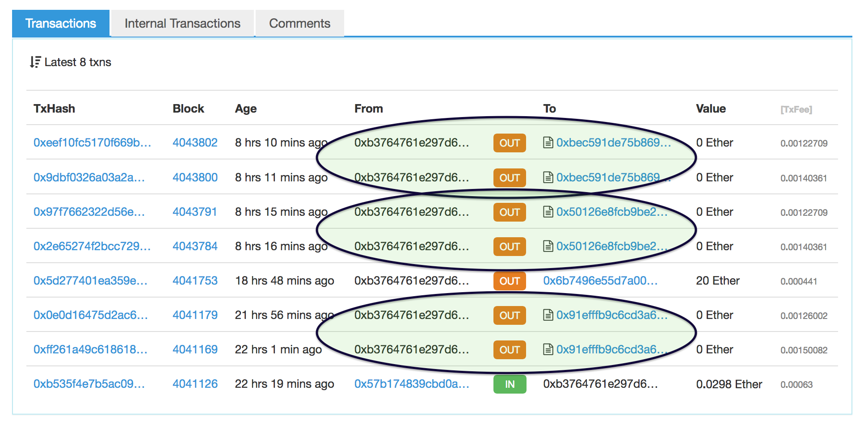Image resolution: width=868 pixels, height=428 pixels.
Task: Open To address 0xbec591de75b869 in block 4043800 row
Action: coord(614,177)
